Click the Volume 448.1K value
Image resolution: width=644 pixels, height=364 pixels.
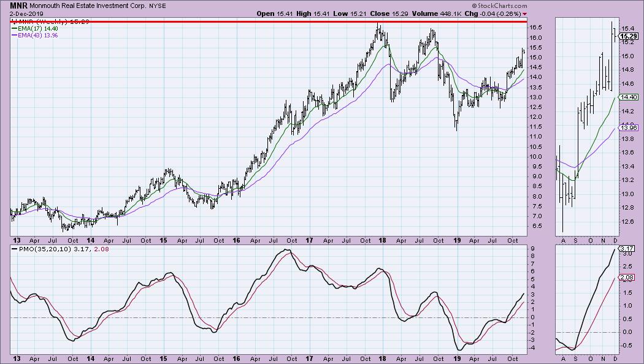click(437, 13)
